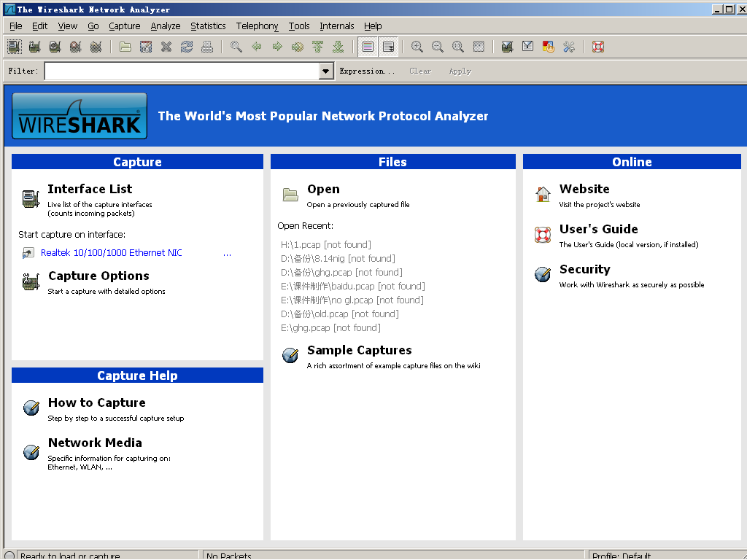Click the ellipsis beside the Realtek interface
This screenshot has height=560, width=747.
228,254
